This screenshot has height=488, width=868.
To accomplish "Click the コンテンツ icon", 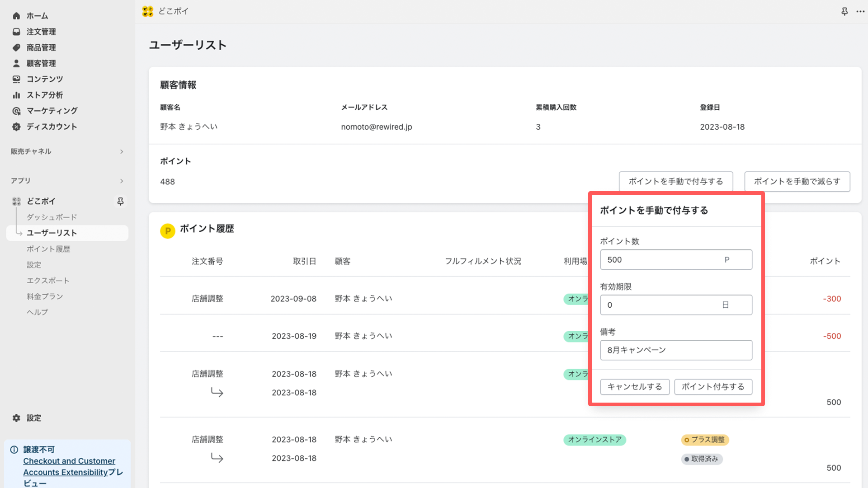I will (16, 79).
